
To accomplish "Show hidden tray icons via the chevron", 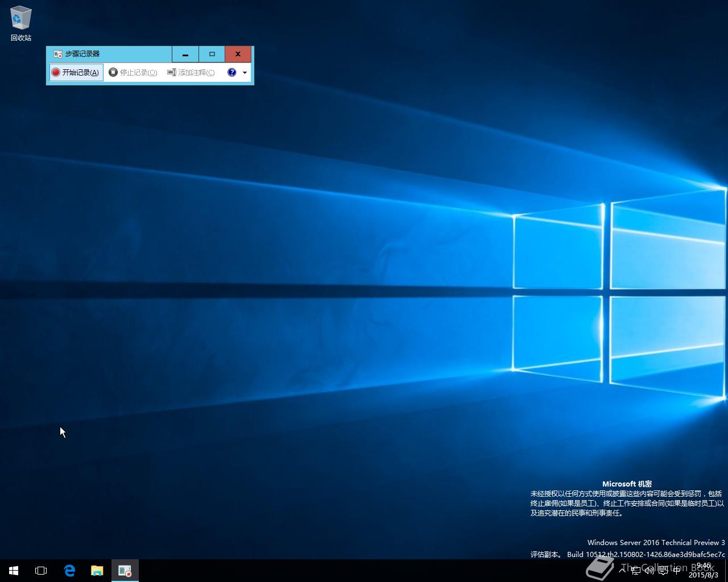I will [622, 571].
